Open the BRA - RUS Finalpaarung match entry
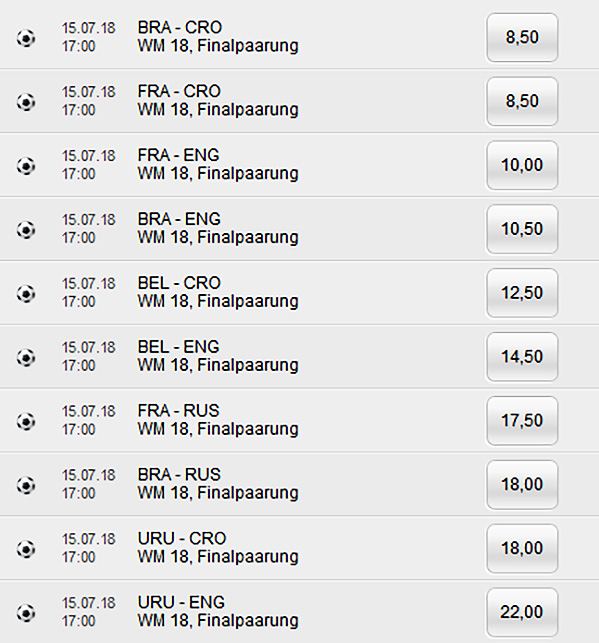The height and width of the screenshot is (643, 599). point(218,483)
